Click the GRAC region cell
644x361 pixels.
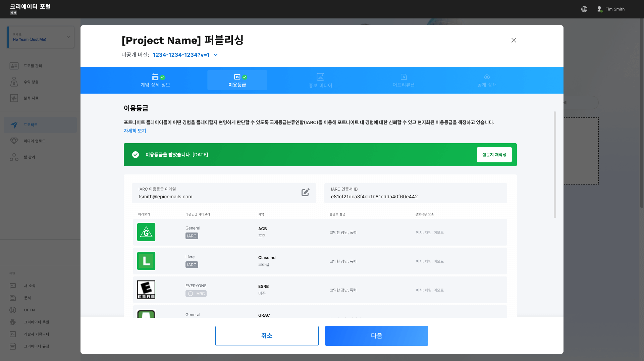pos(264,315)
